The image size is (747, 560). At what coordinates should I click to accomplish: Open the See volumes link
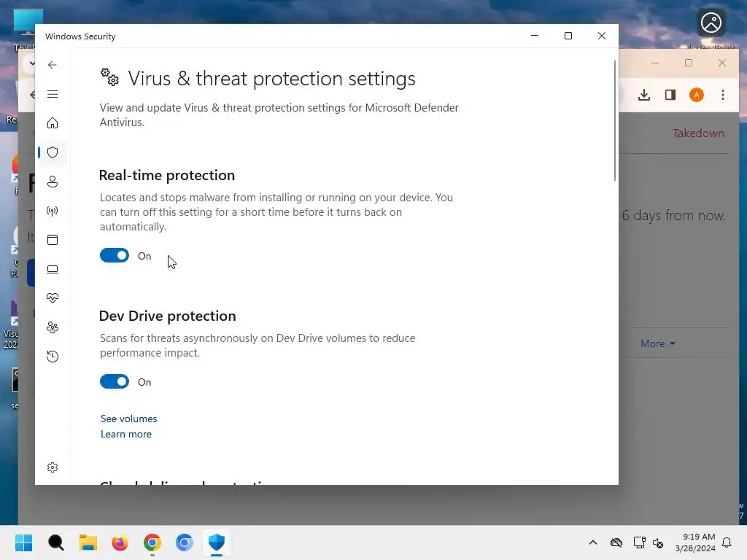click(x=128, y=419)
